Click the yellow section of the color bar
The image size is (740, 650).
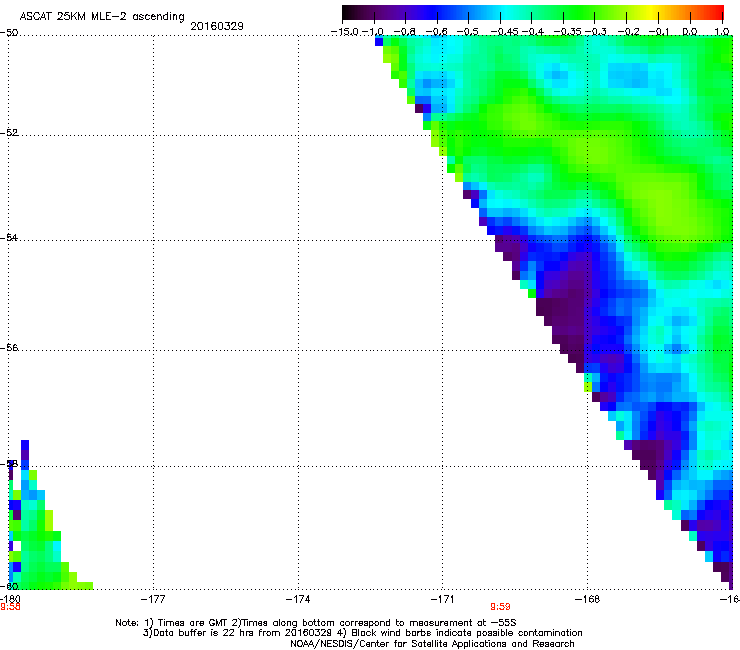[652, 13]
